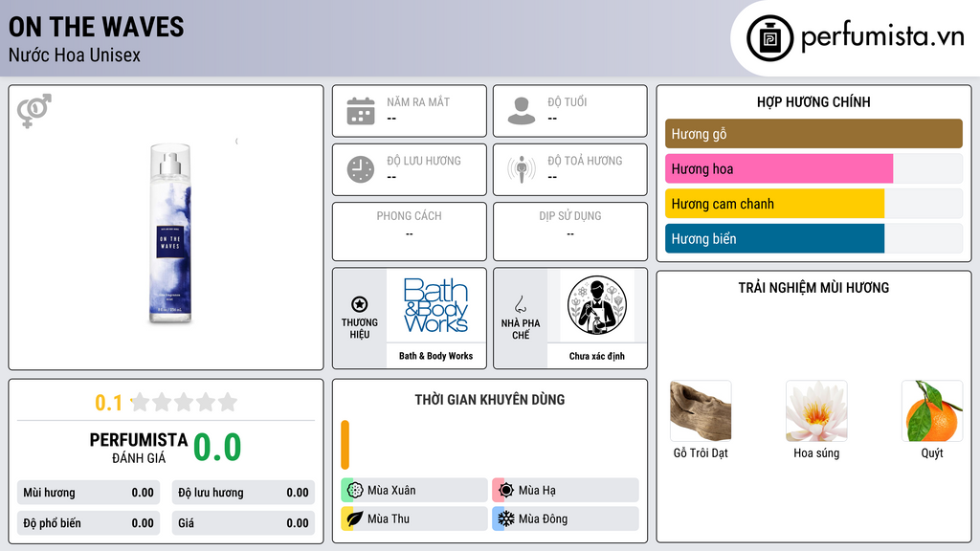Click the NĂM RA MẮT label
Screen dimensions: 980x551
click(x=418, y=101)
